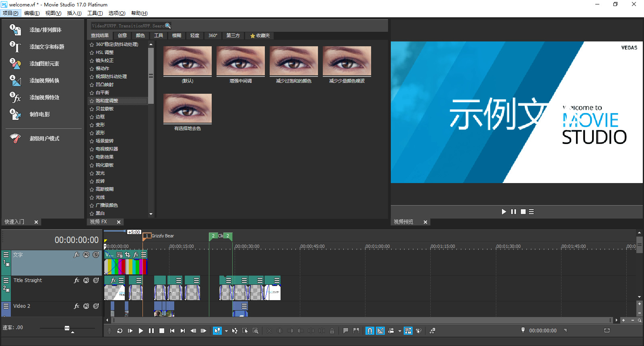Mute the 文字 track
Screen dimensions: 644x346
click(x=86, y=255)
